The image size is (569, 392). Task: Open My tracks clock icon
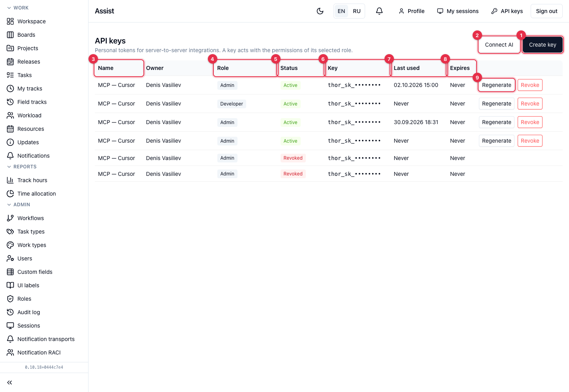pos(10,89)
